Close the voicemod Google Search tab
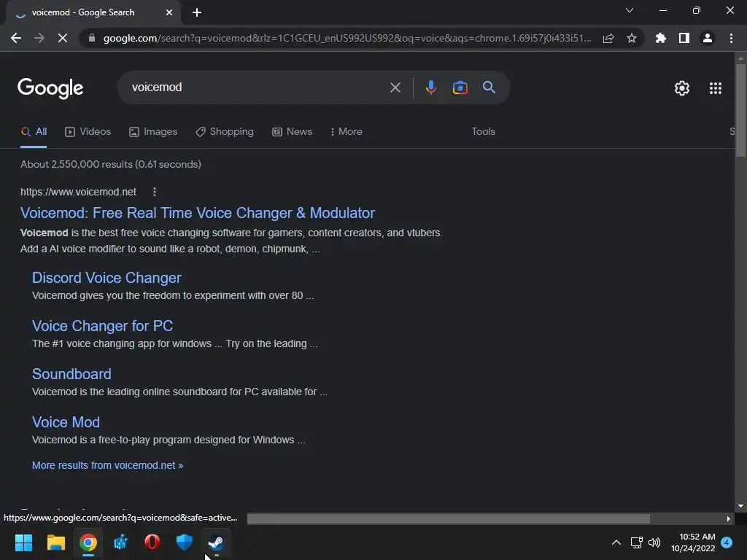 pyautogui.click(x=169, y=12)
